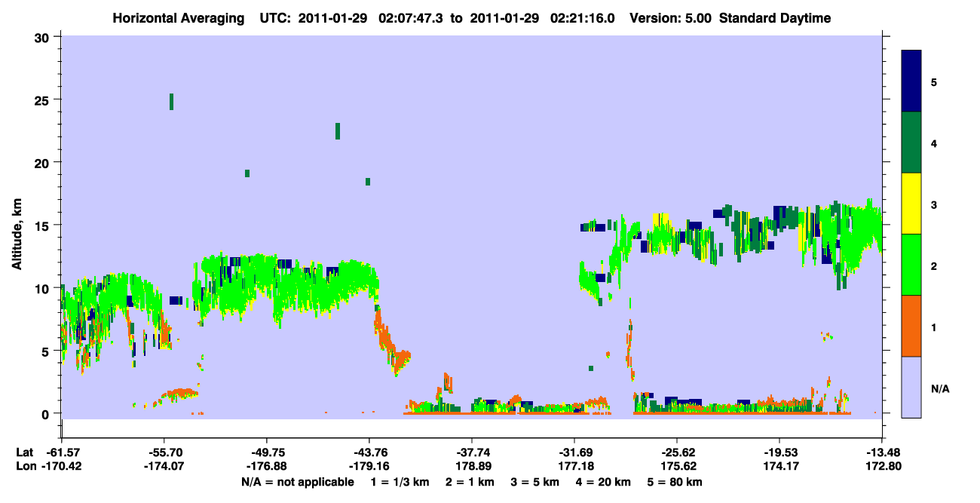Click the yellow colorbar segment labeled 3

pos(911,203)
